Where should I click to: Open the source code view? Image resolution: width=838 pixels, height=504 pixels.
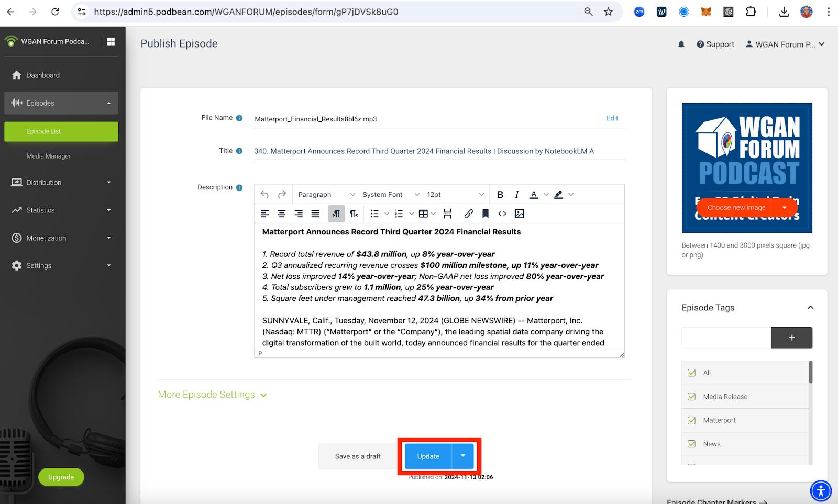[502, 214]
